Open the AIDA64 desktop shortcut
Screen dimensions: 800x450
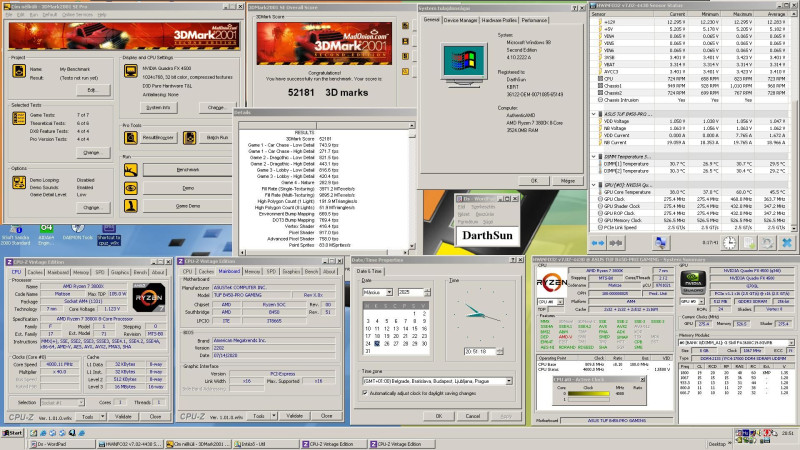46,233
